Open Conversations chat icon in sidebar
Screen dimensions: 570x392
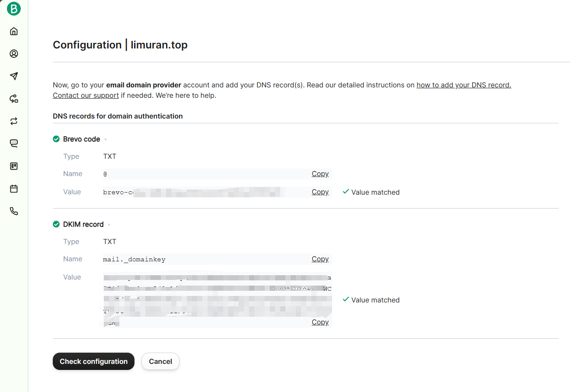point(14,143)
